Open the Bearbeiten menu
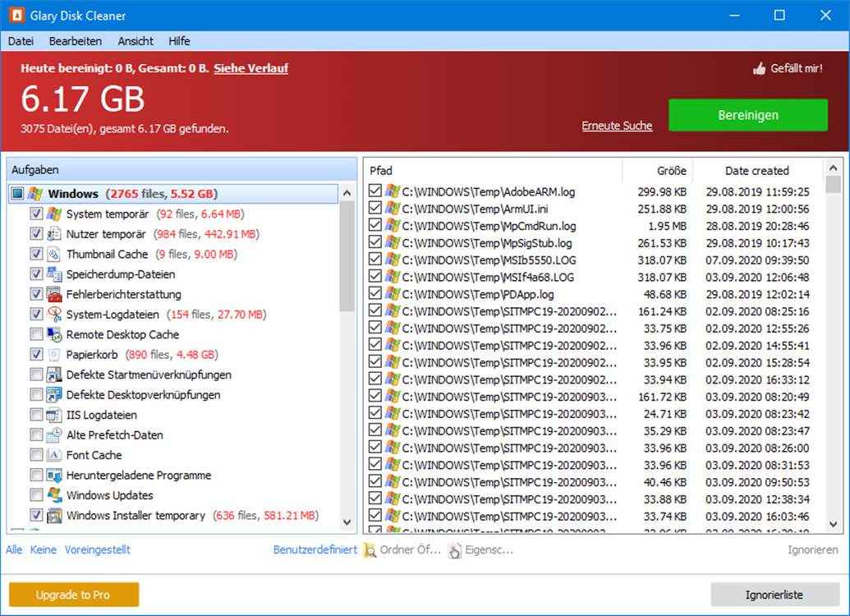The image size is (850, 616). point(76,41)
